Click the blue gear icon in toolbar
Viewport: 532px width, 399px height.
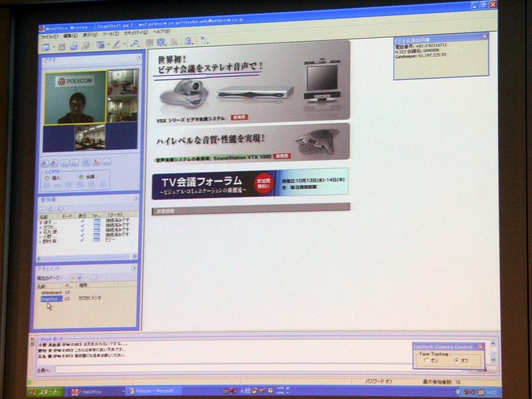160,42
